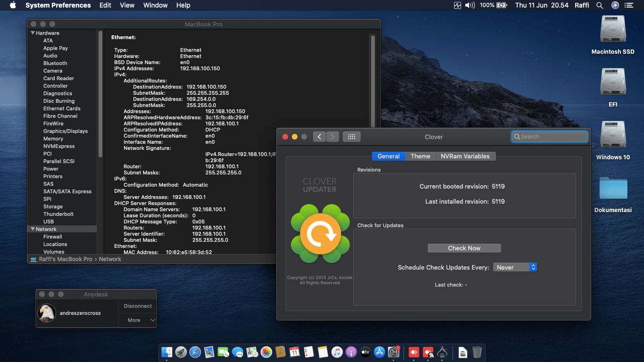The image size is (644, 362).
Task: Open Messages from the dock
Action: point(238,352)
